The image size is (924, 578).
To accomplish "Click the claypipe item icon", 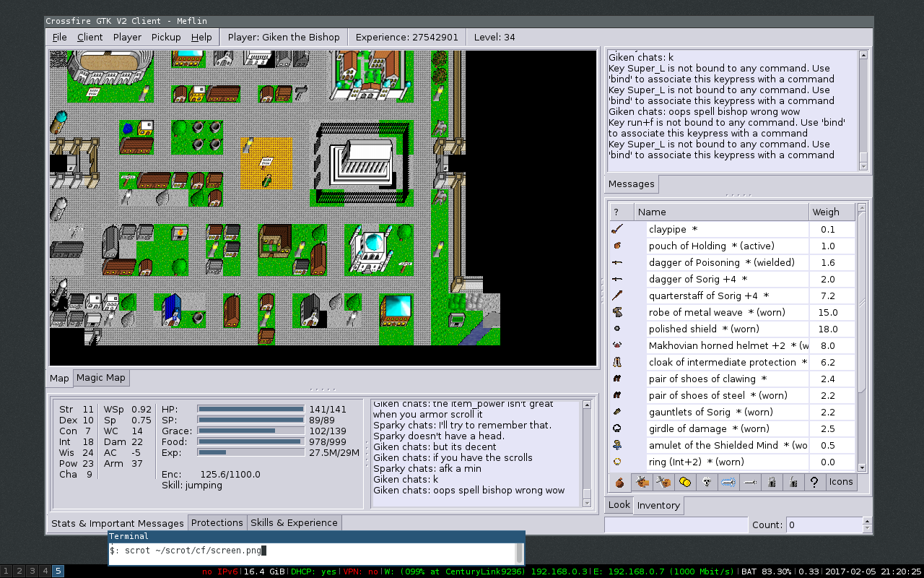I will pyautogui.click(x=617, y=229).
